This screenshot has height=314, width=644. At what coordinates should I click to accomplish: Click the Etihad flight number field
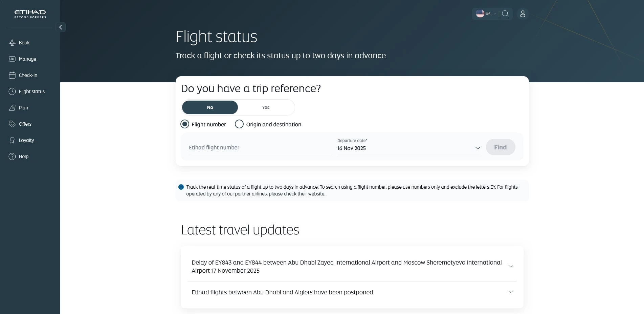[x=260, y=148]
